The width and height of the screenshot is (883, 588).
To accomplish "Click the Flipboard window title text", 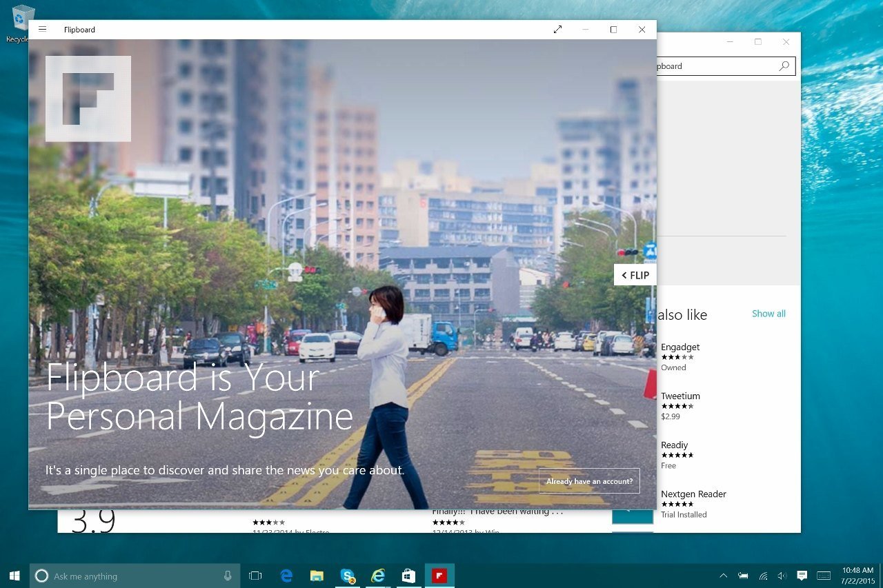I will pyautogui.click(x=79, y=30).
